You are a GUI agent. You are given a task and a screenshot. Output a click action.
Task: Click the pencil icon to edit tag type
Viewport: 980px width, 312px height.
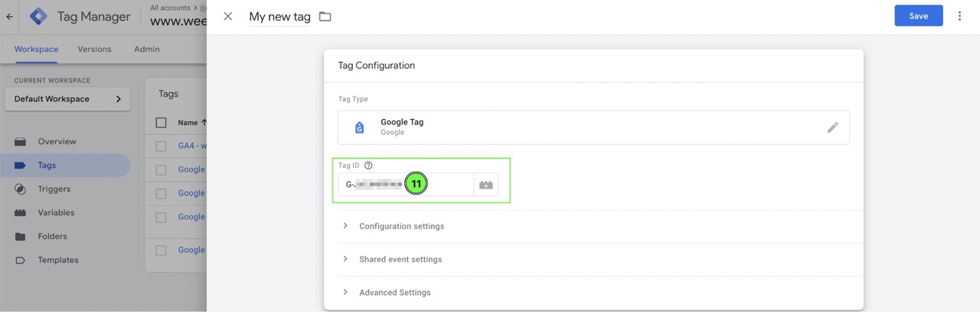(x=832, y=127)
